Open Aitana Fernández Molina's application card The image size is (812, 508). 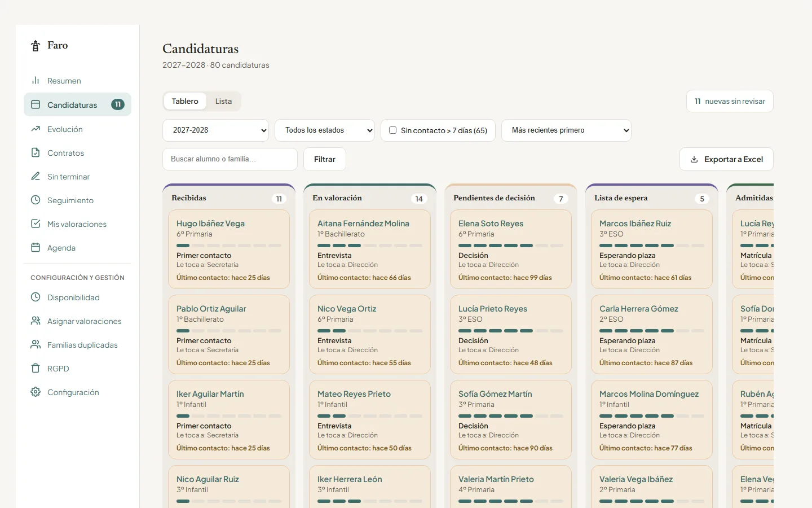pyautogui.click(x=370, y=249)
